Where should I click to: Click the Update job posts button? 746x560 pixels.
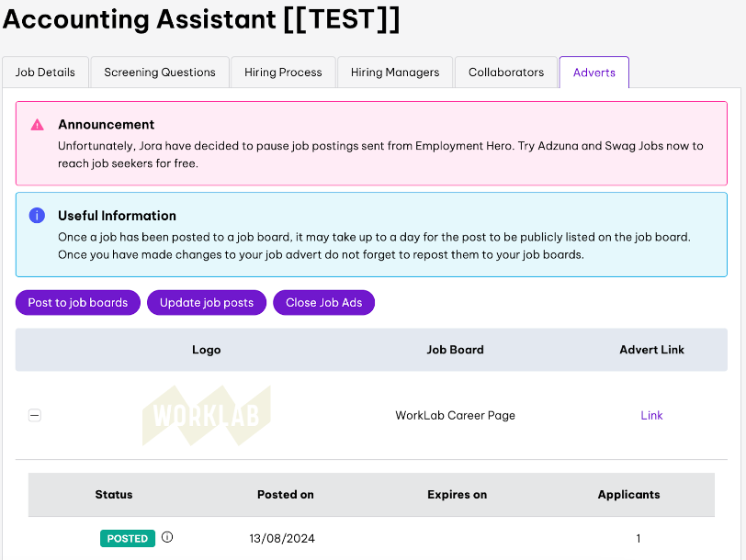click(207, 303)
